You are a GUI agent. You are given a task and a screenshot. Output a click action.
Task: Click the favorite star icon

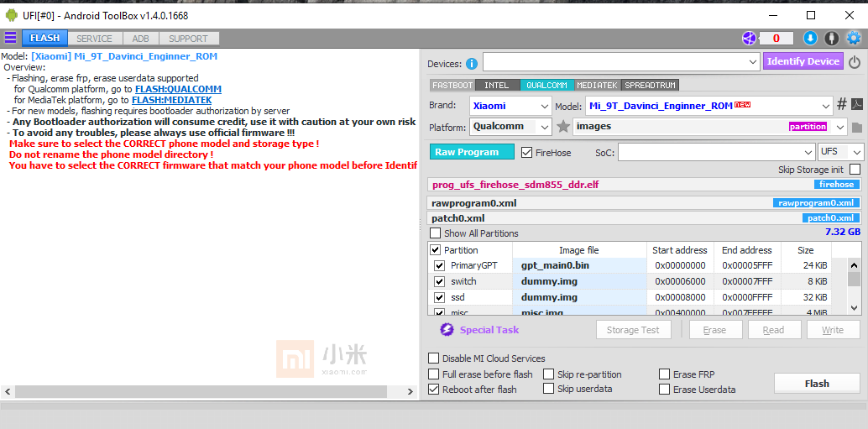(x=563, y=127)
